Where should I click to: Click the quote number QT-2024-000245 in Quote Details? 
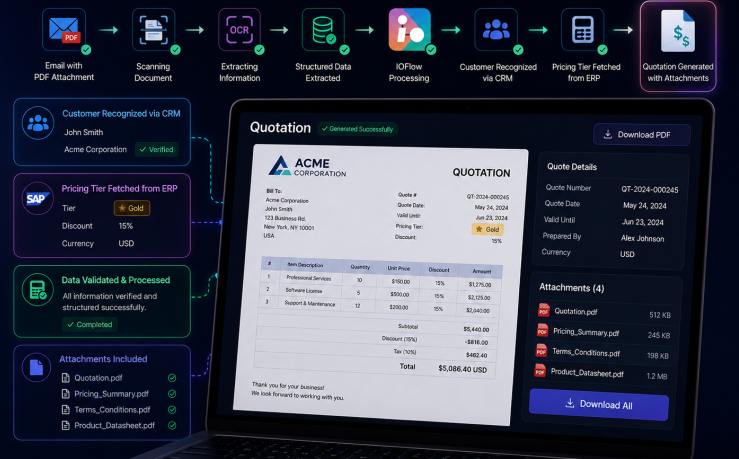649,189
